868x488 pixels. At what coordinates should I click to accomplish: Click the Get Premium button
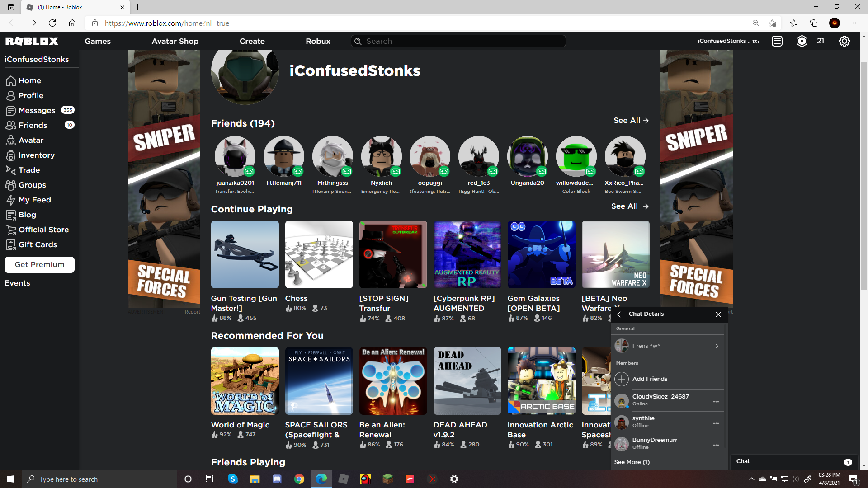(39, 264)
